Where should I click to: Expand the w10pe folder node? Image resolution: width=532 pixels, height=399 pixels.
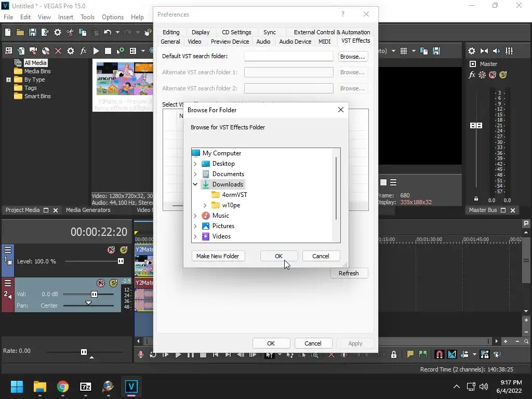(205, 205)
